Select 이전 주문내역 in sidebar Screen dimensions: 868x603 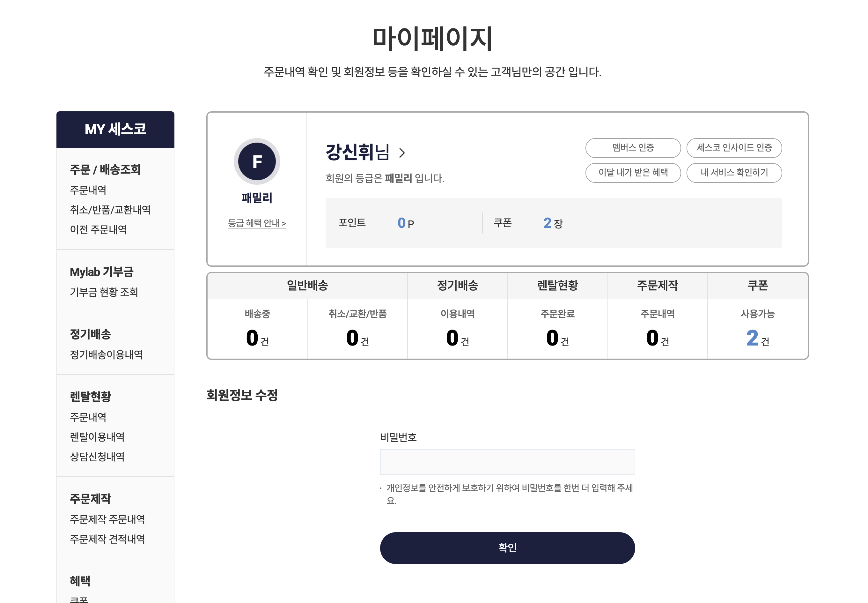tap(98, 229)
